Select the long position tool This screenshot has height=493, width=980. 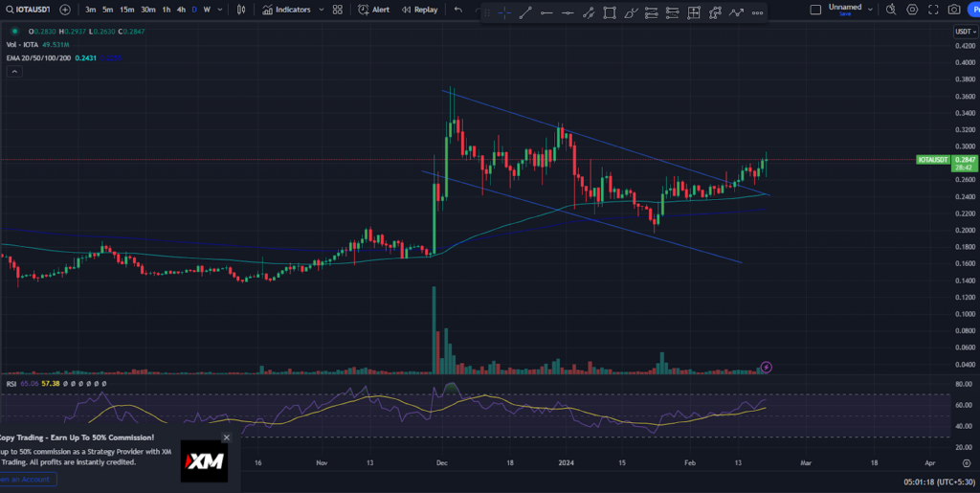tap(673, 12)
